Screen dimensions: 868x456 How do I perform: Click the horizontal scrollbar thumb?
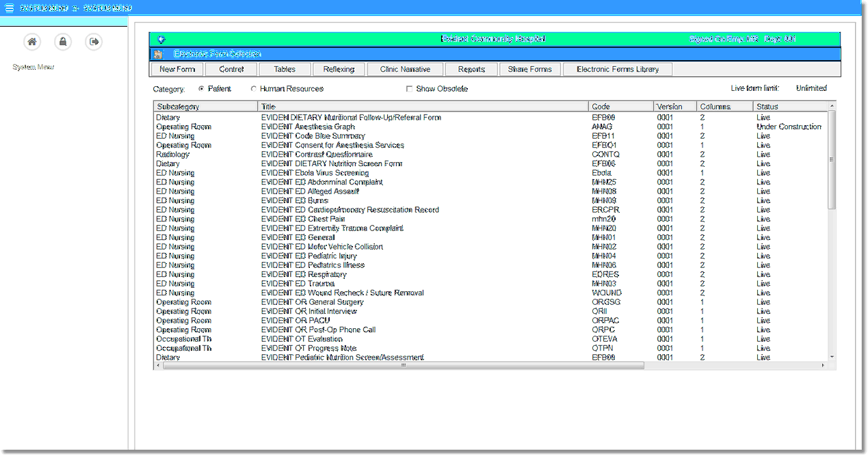[403, 365]
